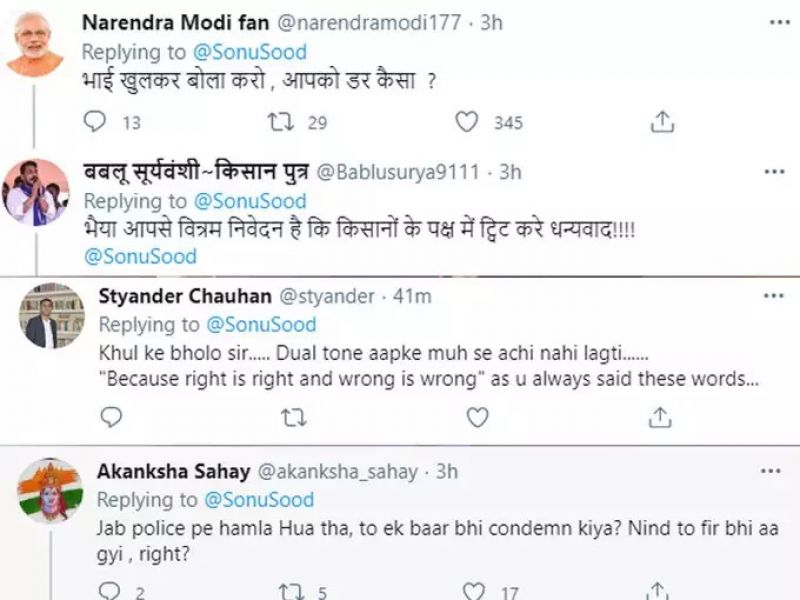The height and width of the screenshot is (600, 800).
Task: Open Akanksha Sahay's profile name
Action: [x=174, y=471]
